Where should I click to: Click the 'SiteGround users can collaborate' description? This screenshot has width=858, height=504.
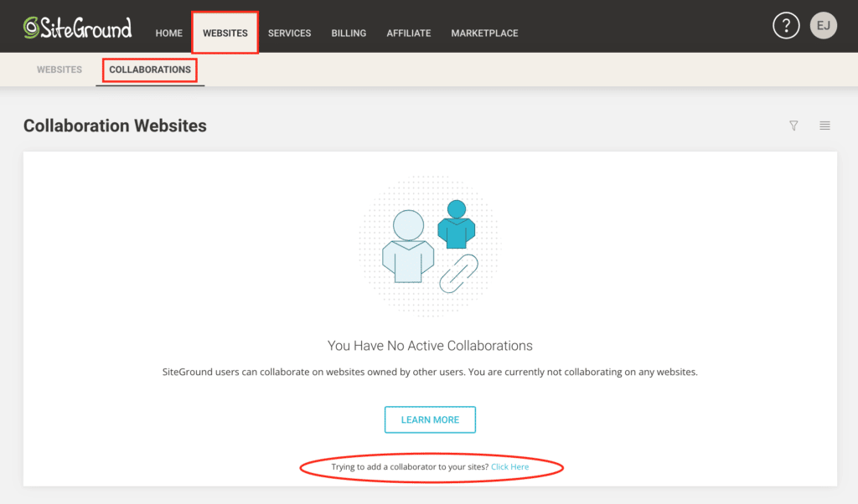[430, 373]
